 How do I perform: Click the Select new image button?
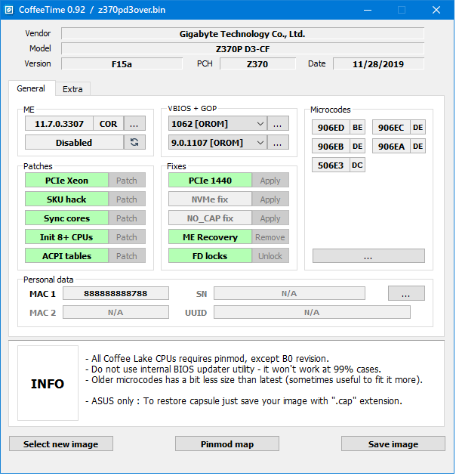tap(61, 444)
